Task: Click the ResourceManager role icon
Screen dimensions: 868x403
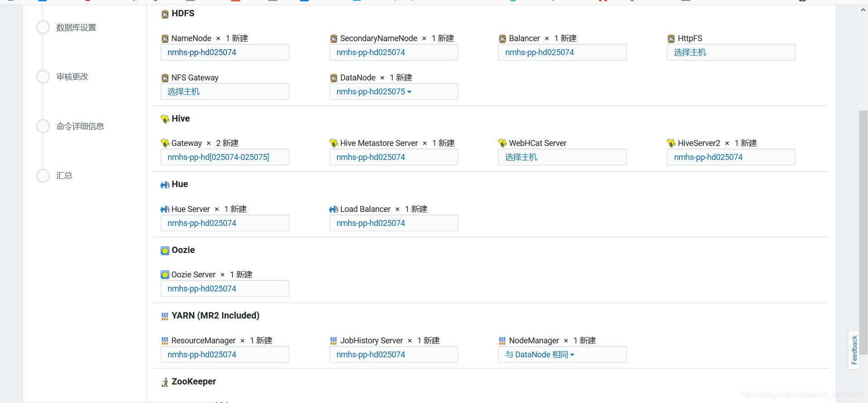Action: 165,341
